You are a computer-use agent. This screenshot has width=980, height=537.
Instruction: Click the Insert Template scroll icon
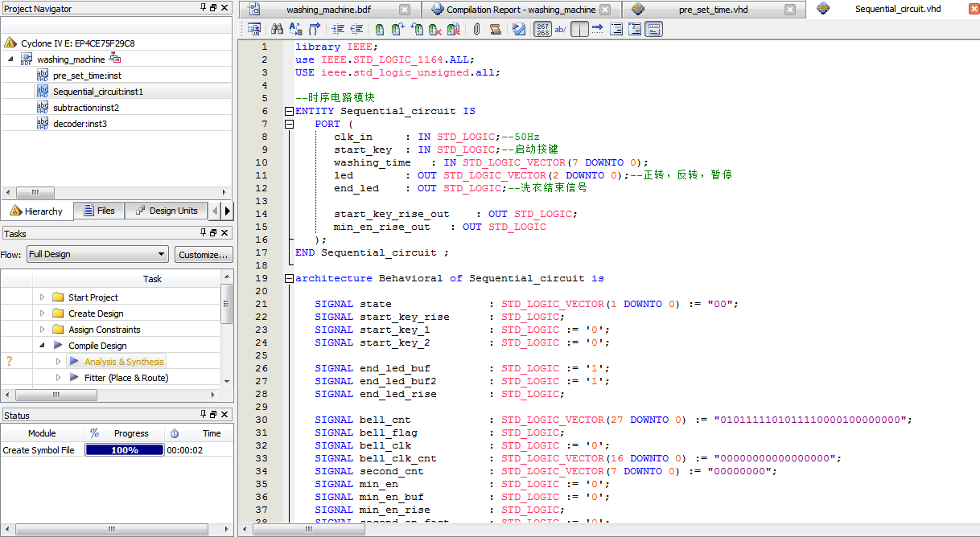click(496, 30)
